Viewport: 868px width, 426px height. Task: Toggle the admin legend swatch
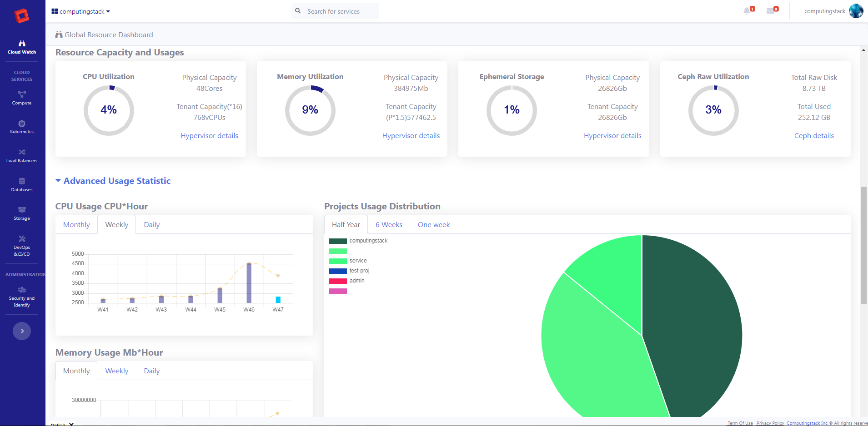click(x=338, y=281)
